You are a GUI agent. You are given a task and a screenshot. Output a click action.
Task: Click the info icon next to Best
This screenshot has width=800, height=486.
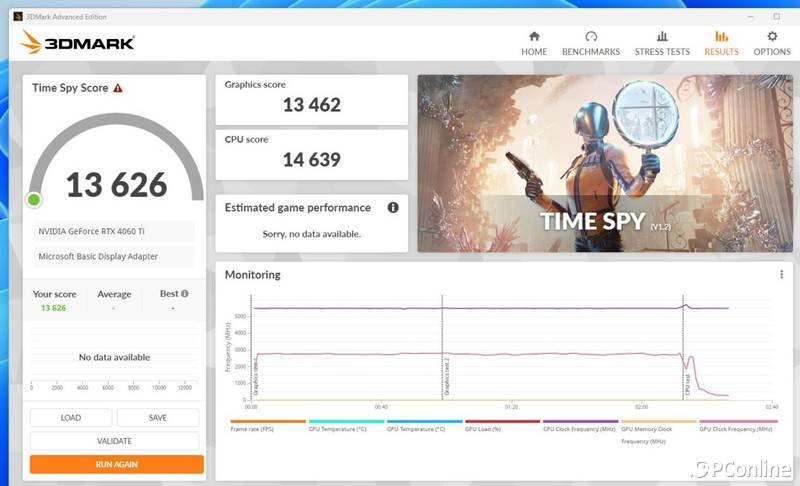(184, 294)
